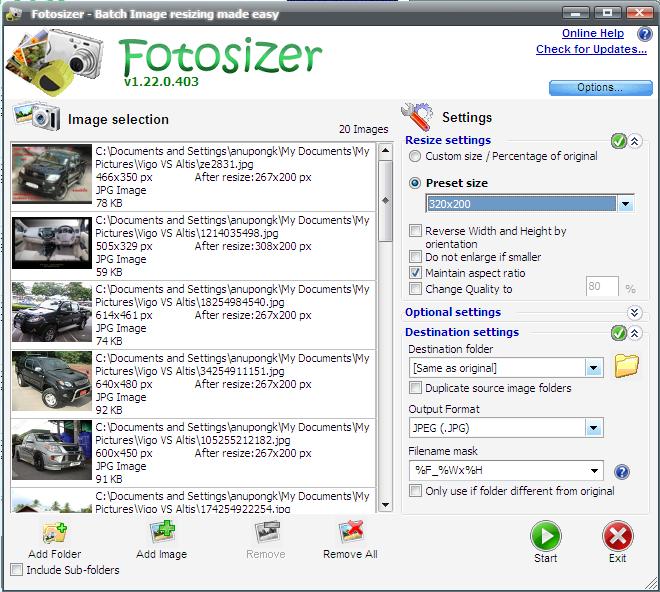This screenshot has height=592, width=660.
Task: Click version text v1.22.0.403
Action: coord(161,81)
